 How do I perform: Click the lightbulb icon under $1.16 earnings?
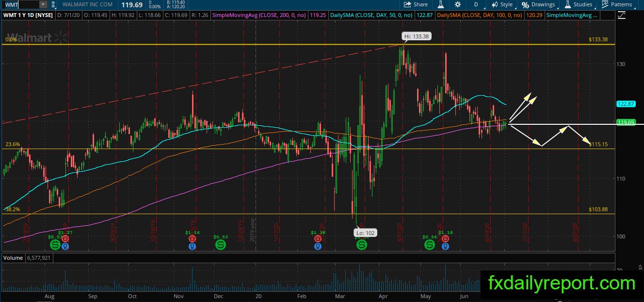pos(193,246)
